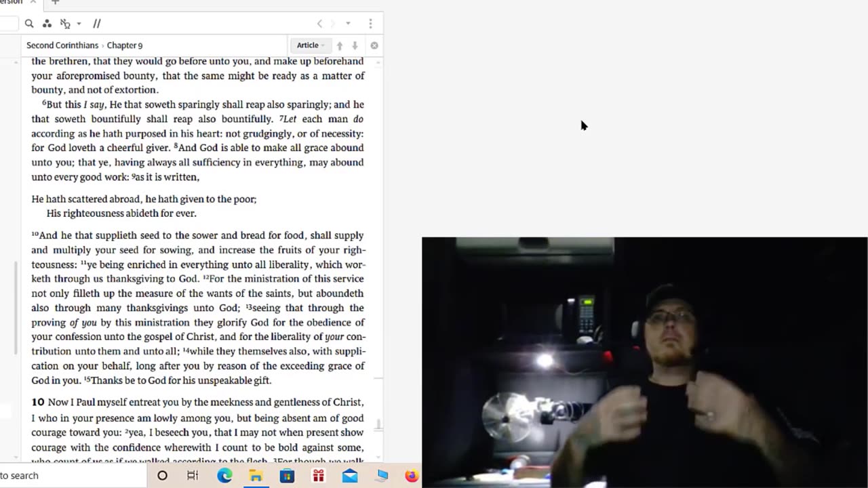Click the Windows taskbar search box
The image size is (868, 488).
click(x=73, y=476)
